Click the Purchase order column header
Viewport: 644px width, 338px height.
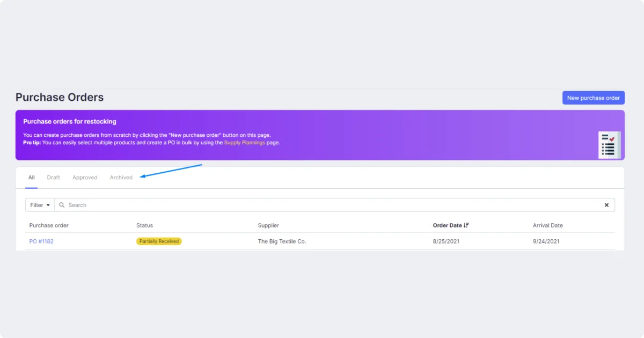49,225
